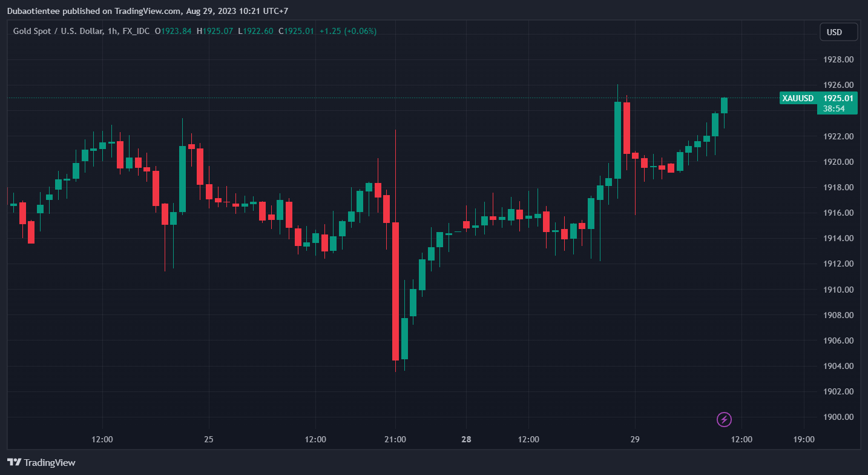Click the XAUUSD current price label
Image resolution: width=868 pixels, height=475 pixels.
click(x=818, y=98)
